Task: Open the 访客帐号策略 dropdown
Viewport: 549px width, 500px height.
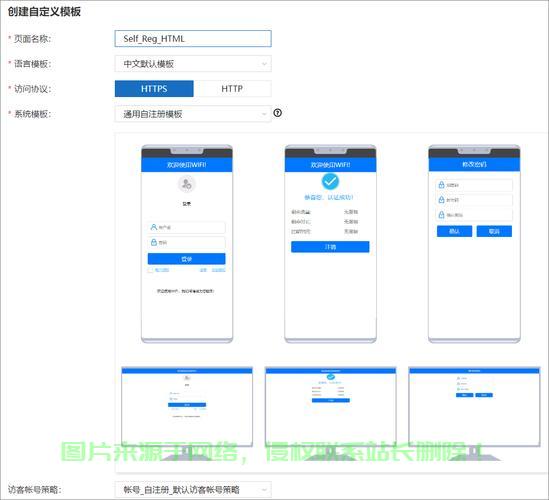Action: [x=193, y=489]
